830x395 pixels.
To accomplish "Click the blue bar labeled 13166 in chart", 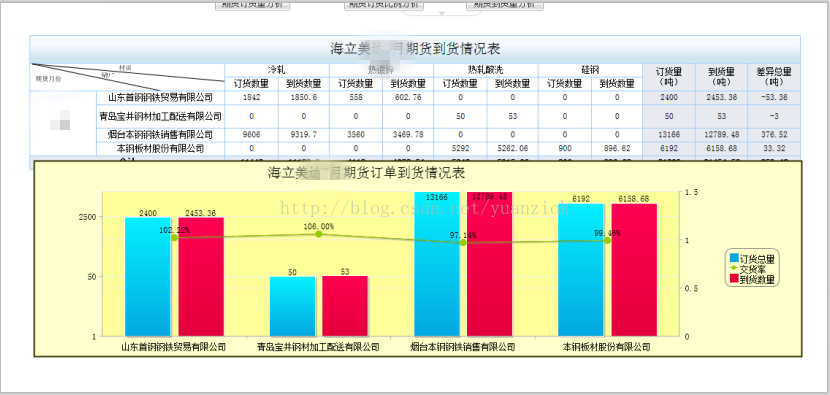I will (x=437, y=264).
